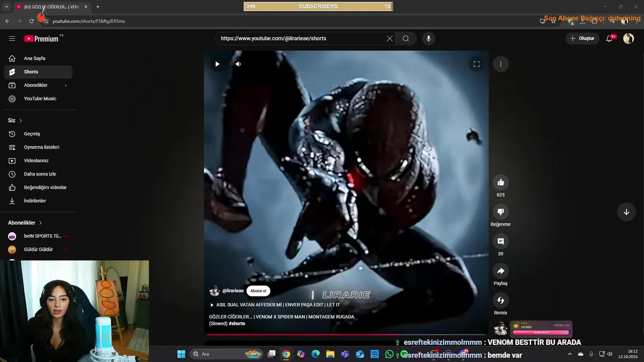Viewport: 644px width, 362px height.
Task: Reload the browser page
Action: (31, 21)
